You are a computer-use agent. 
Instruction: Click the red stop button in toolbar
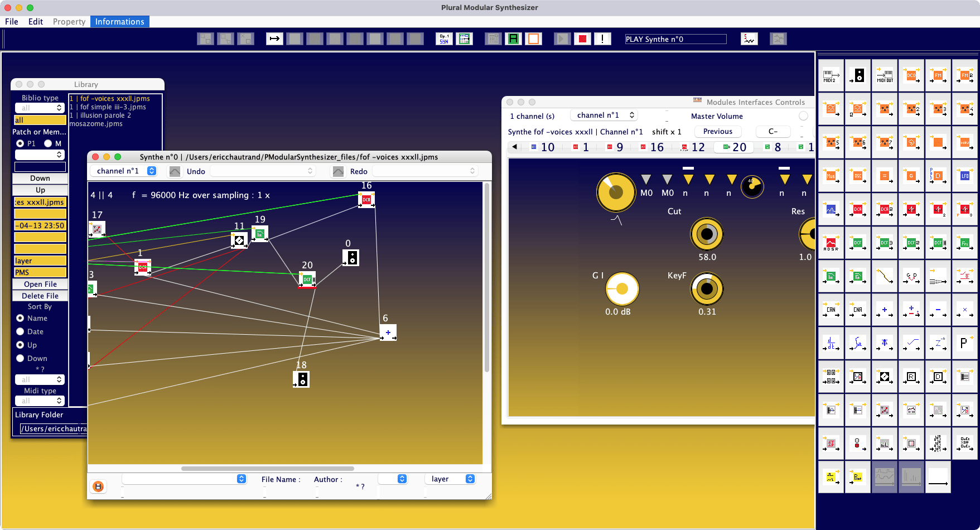582,38
